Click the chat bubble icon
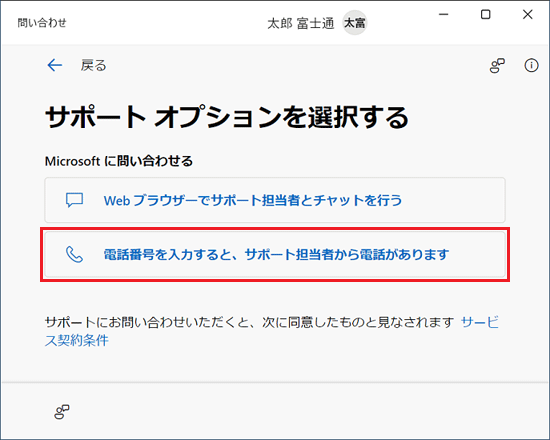The height and width of the screenshot is (440, 550). coord(74,200)
